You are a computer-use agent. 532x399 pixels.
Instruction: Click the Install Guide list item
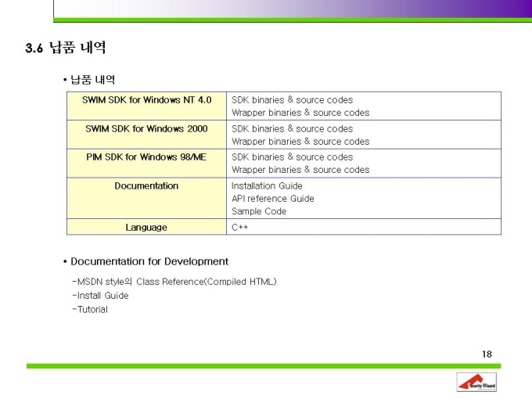click(100, 296)
